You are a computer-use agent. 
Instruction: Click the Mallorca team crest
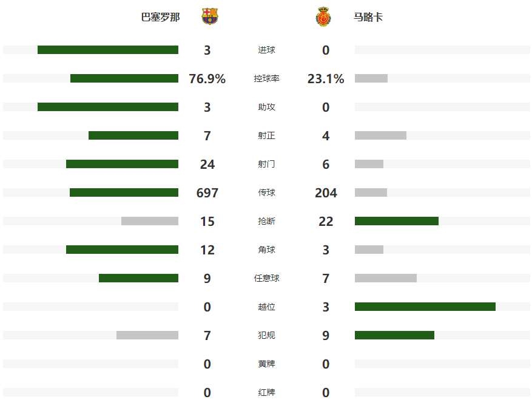tap(323, 17)
